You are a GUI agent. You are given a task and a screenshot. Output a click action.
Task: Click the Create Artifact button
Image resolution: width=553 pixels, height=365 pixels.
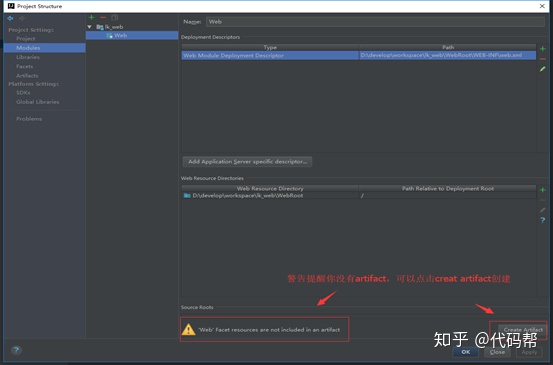[x=523, y=329]
